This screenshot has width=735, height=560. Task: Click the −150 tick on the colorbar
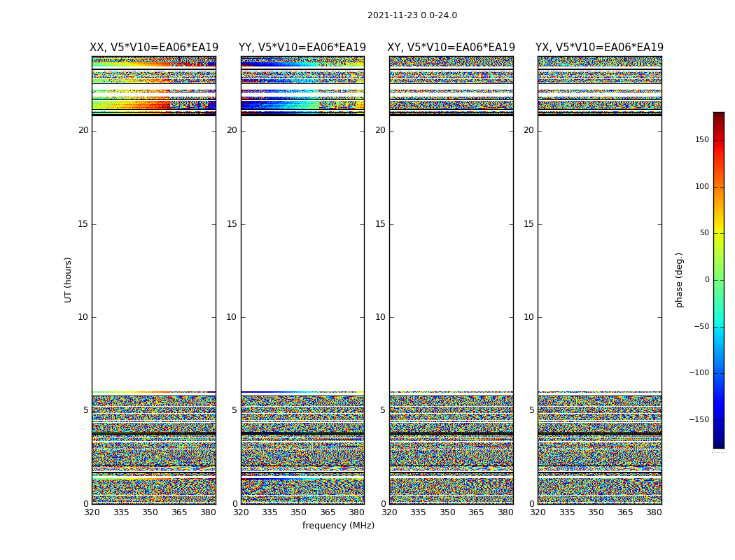[699, 419]
